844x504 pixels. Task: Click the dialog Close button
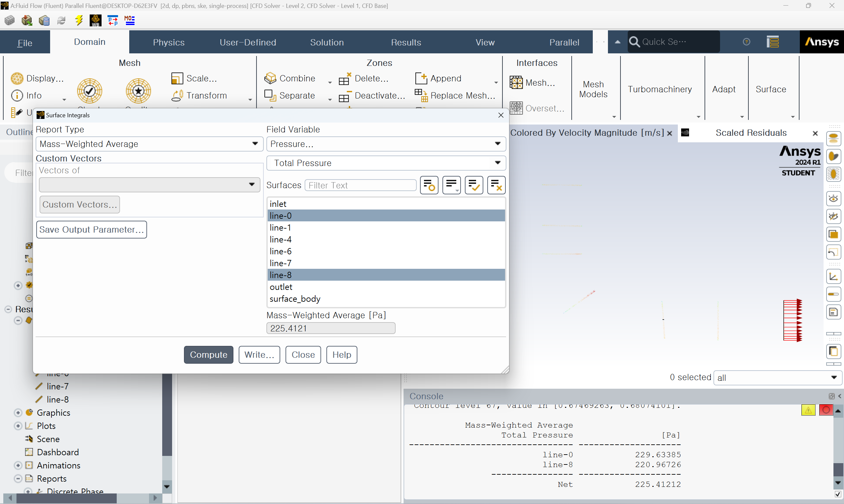click(303, 354)
